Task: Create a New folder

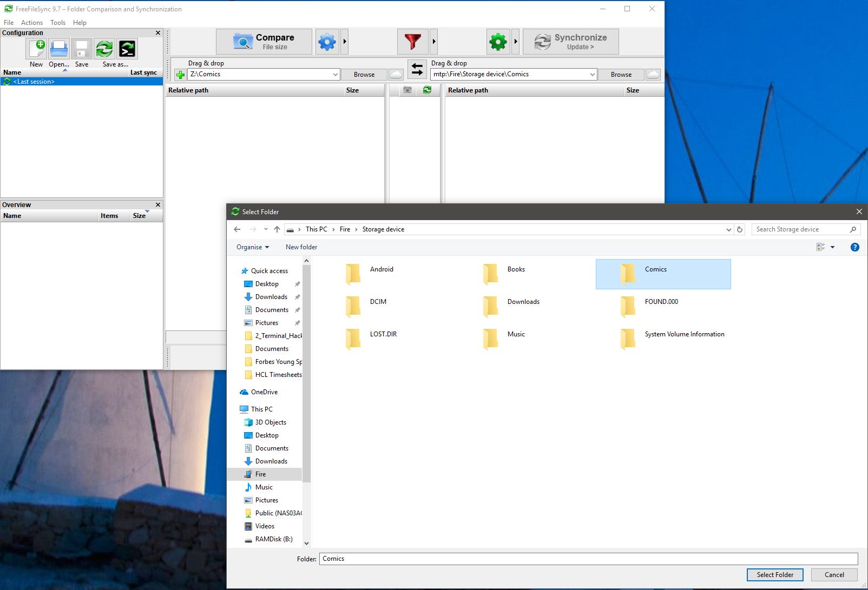Action: (x=301, y=247)
